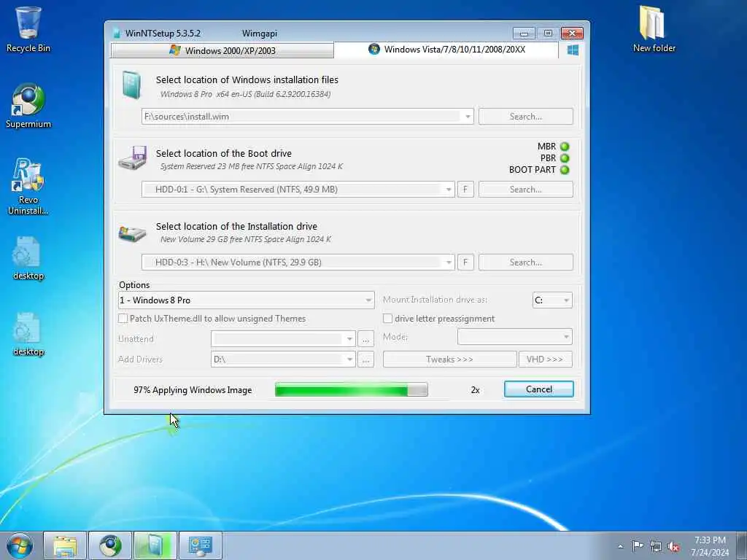
Task: Open the Action Center flag icon
Action: coord(638,546)
